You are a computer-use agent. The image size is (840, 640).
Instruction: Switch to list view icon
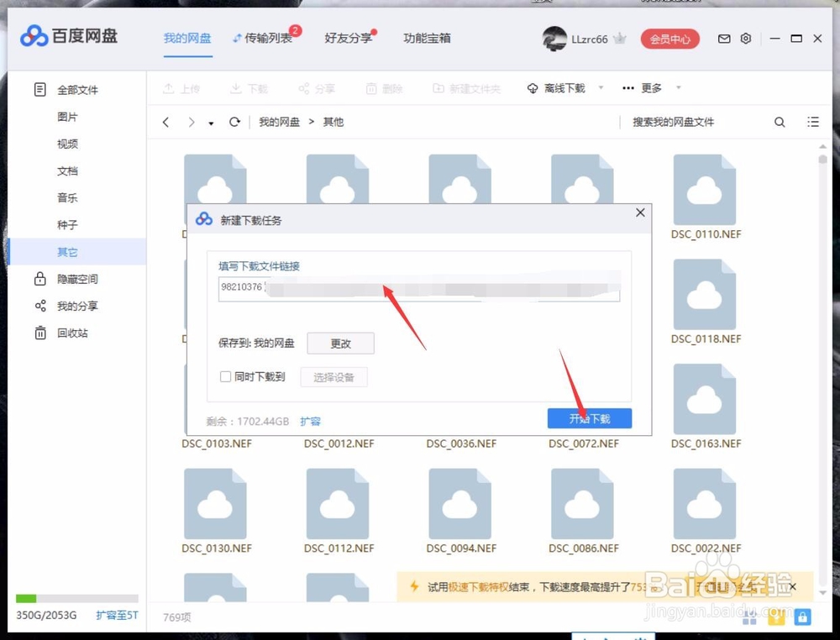coord(812,122)
